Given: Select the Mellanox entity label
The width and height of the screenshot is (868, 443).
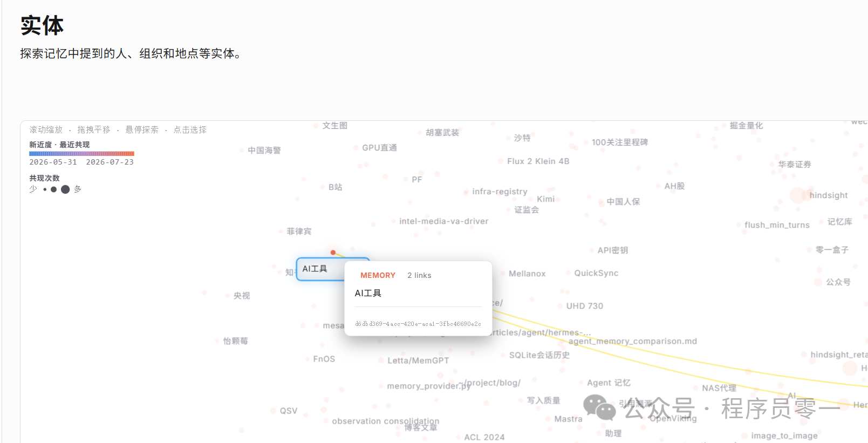Looking at the screenshot, I should [527, 274].
